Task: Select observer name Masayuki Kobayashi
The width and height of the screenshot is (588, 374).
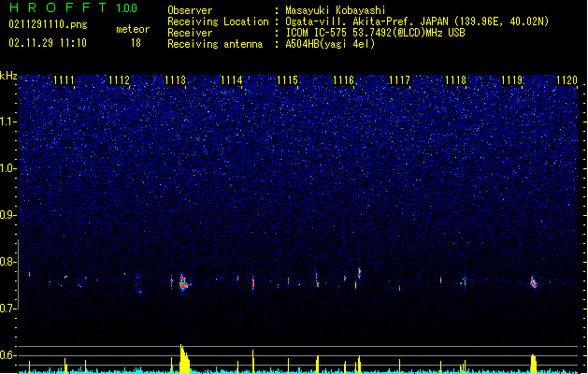Action: tap(336, 10)
